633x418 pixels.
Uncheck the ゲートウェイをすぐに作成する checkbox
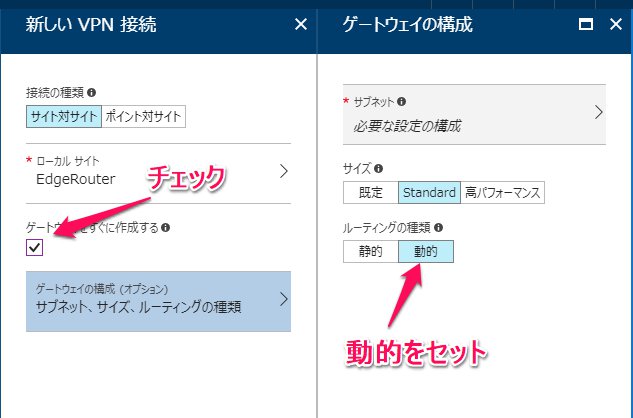pos(35,248)
